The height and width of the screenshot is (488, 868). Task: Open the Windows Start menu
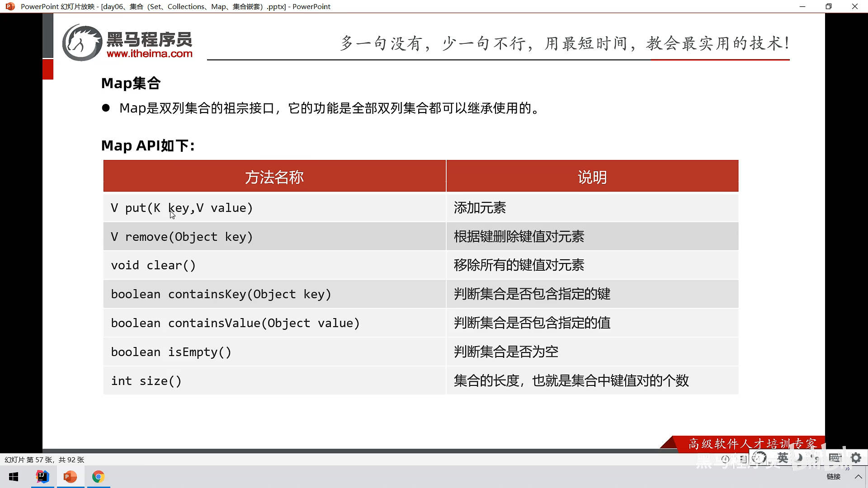click(x=14, y=477)
